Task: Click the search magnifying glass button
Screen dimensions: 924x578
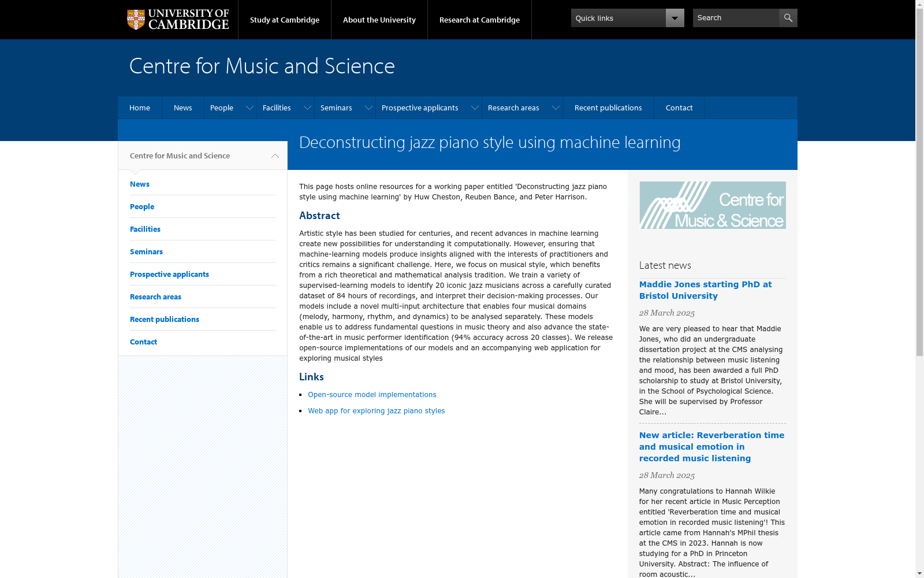Action: pyautogui.click(x=788, y=18)
